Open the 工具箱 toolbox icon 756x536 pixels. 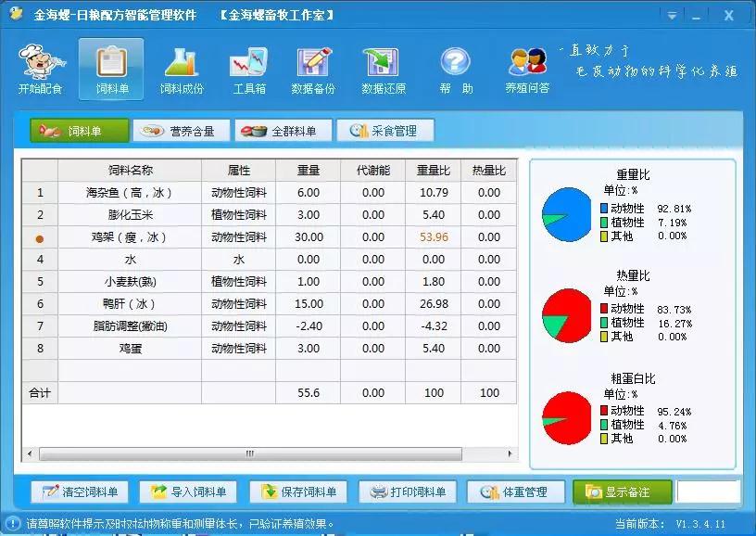pyautogui.click(x=248, y=69)
